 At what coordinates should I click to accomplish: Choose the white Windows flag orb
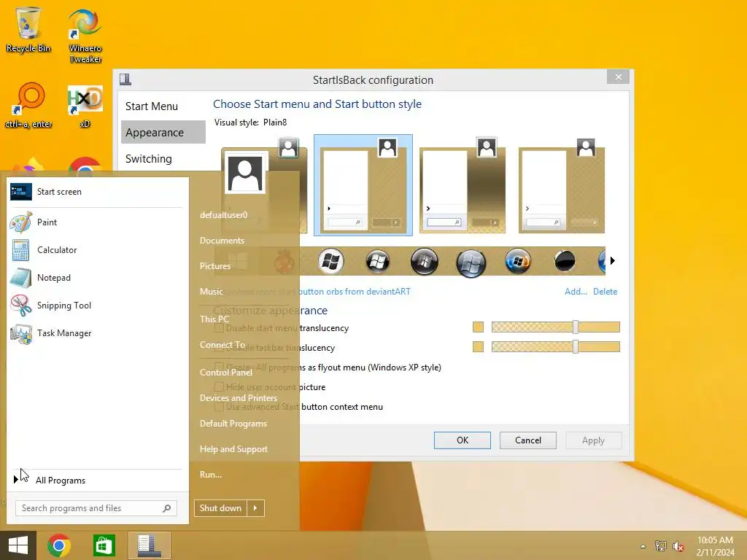(x=331, y=261)
